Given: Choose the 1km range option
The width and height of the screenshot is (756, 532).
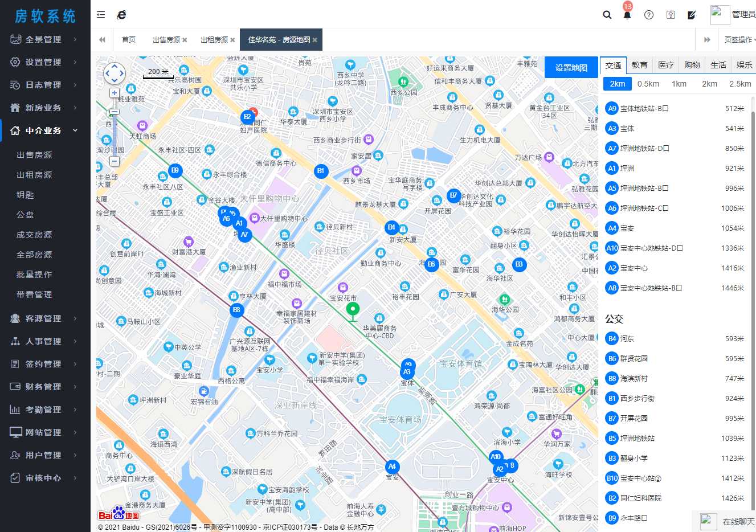Looking at the screenshot, I should pyautogui.click(x=679, y=84).
